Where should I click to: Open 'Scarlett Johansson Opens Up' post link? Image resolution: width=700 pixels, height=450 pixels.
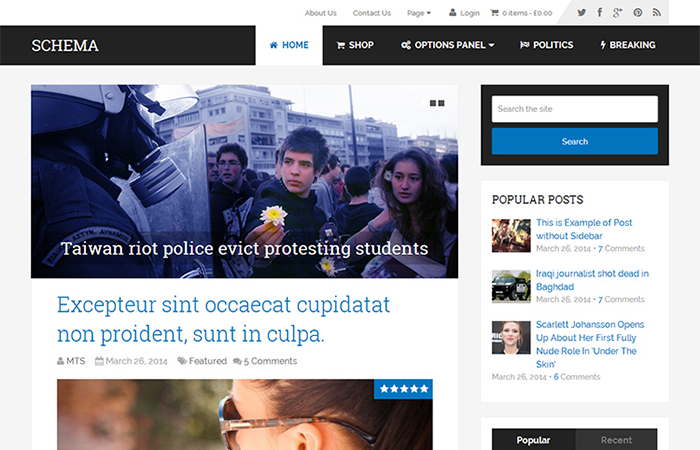point(590,344)
